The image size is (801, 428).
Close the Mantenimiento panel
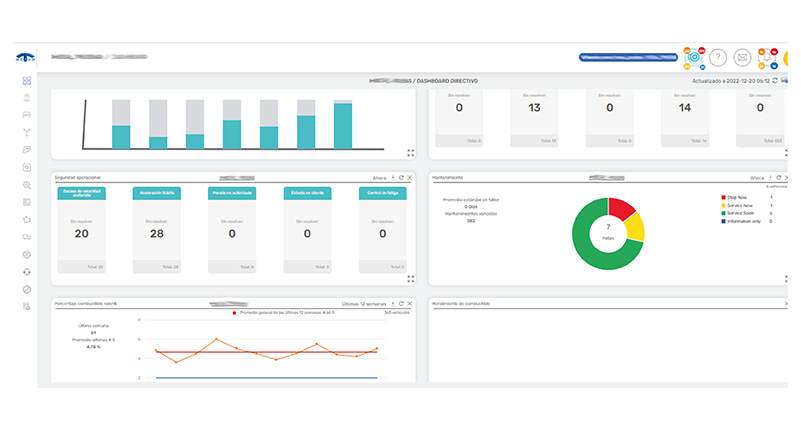click(x=786, y=177)
